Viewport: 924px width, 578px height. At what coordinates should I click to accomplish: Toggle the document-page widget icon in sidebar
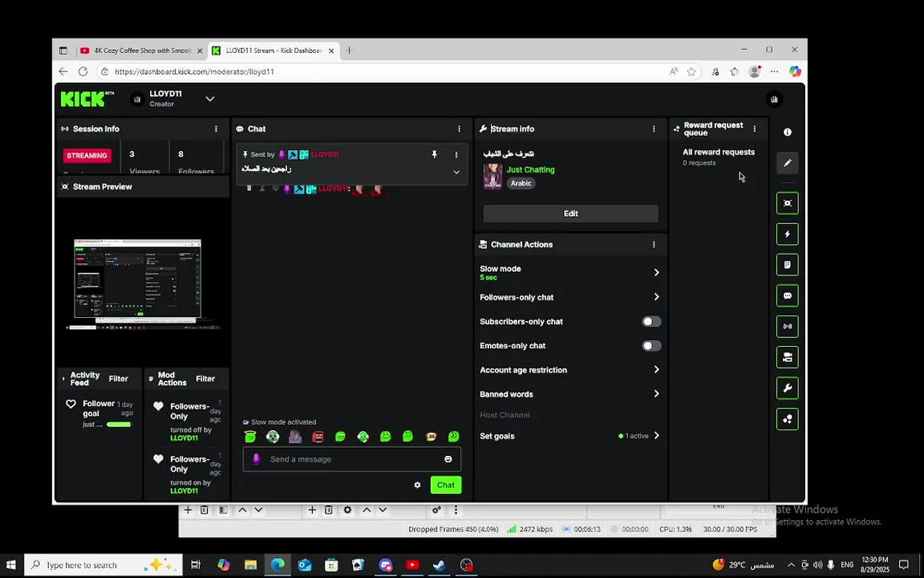tap(788, 265)
